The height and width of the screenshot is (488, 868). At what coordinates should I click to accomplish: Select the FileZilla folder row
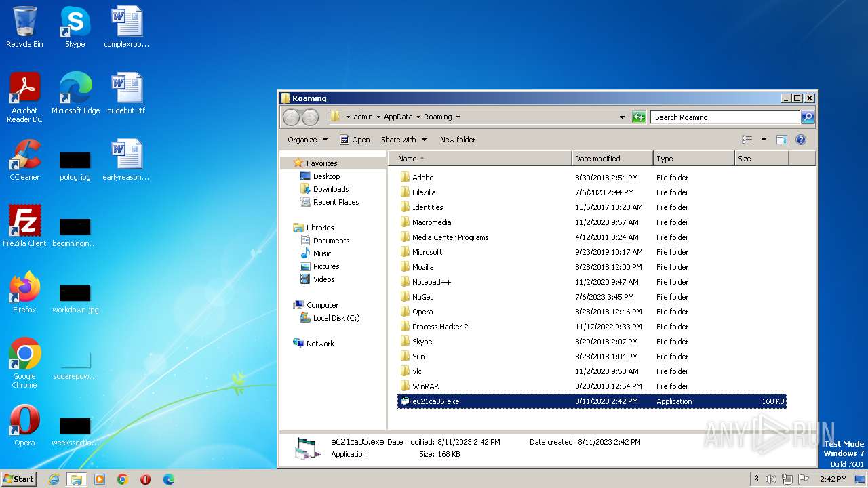[x=592, y=192]
